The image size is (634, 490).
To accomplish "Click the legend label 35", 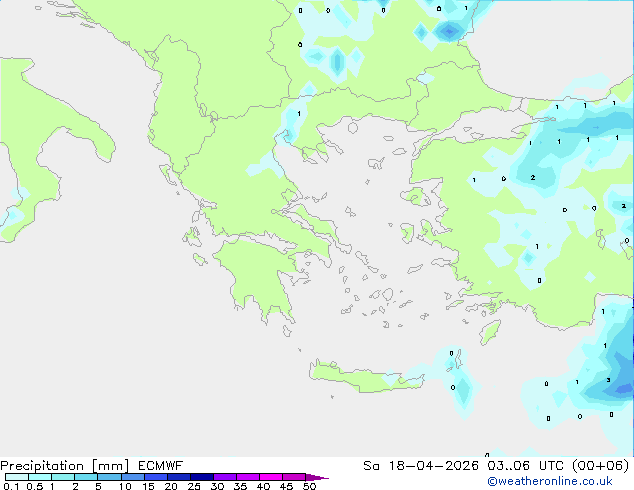I will click(240, 486).
